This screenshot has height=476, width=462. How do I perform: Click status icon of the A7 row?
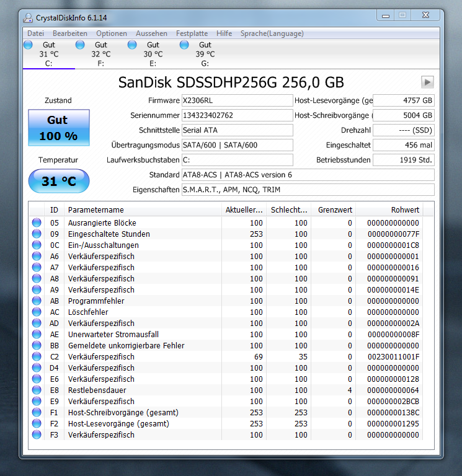[x=37, y=268]
